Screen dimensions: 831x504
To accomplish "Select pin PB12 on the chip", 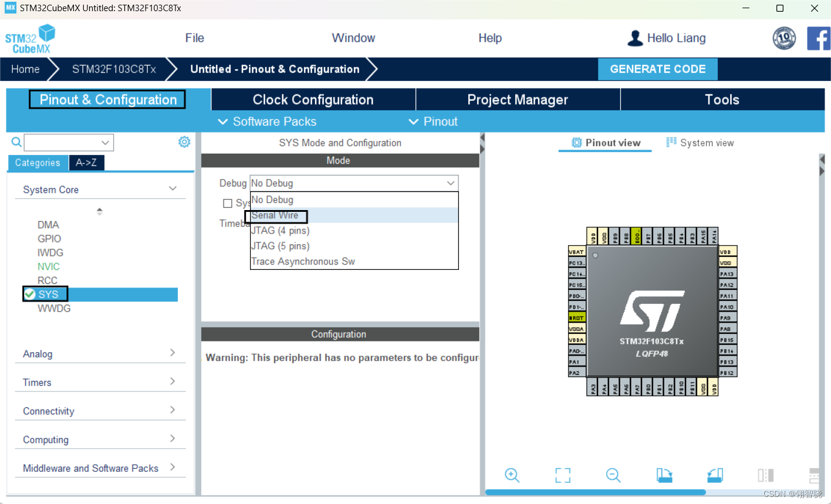I will click(728, 373).
